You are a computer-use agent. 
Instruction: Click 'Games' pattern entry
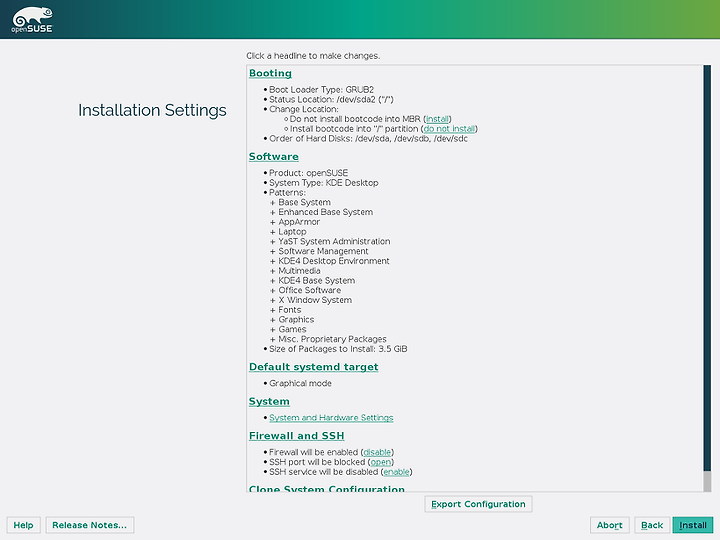[292, 329]
